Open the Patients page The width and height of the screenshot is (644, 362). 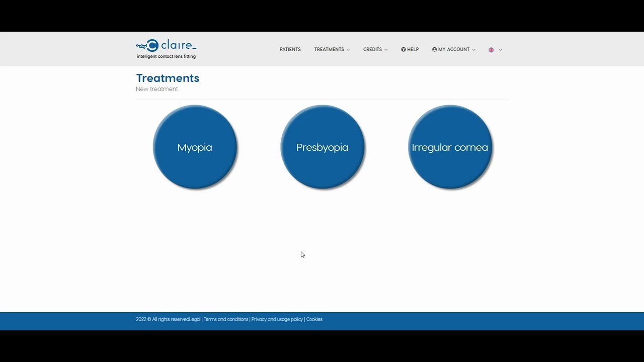[290, 49]
